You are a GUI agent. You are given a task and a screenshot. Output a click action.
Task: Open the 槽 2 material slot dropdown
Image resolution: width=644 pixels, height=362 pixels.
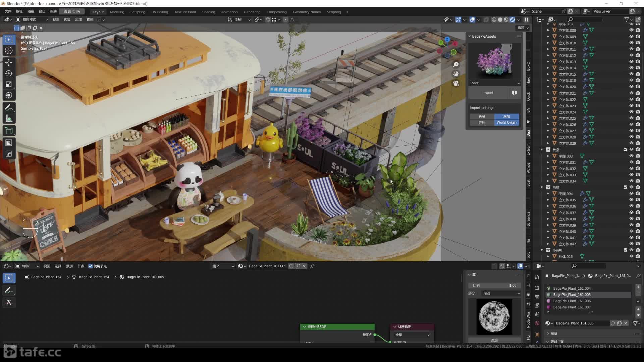(223, 266)
